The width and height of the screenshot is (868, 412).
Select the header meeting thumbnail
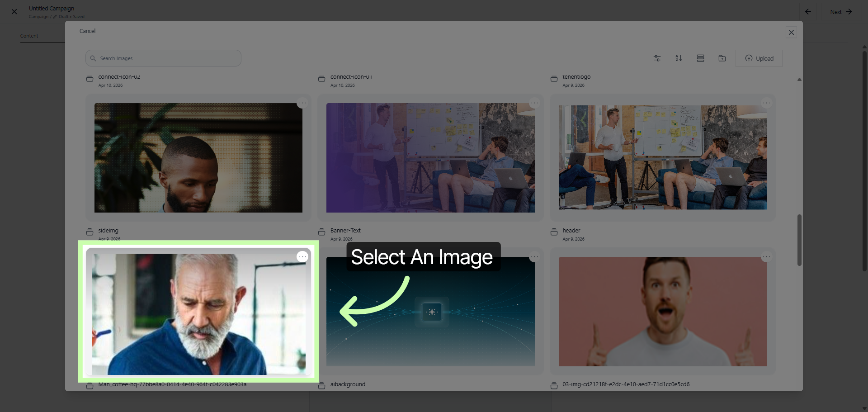pos(663,157)
